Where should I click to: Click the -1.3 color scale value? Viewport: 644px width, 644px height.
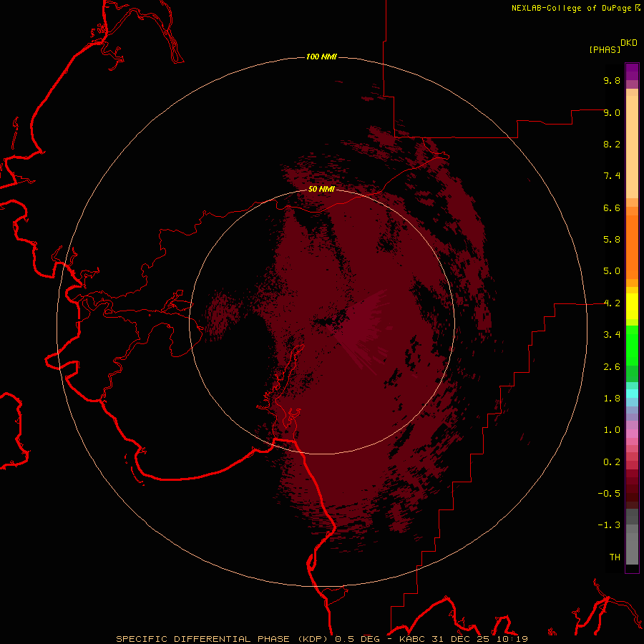coord(609,525)
